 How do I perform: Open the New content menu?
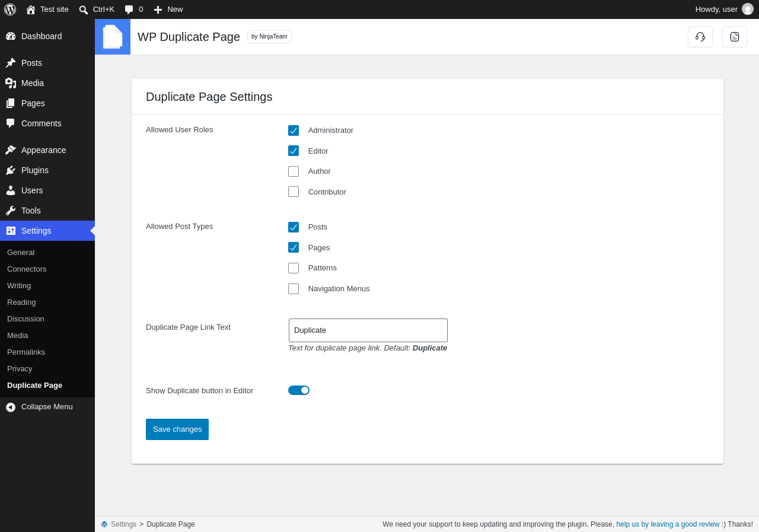click(x=168, y=9)
